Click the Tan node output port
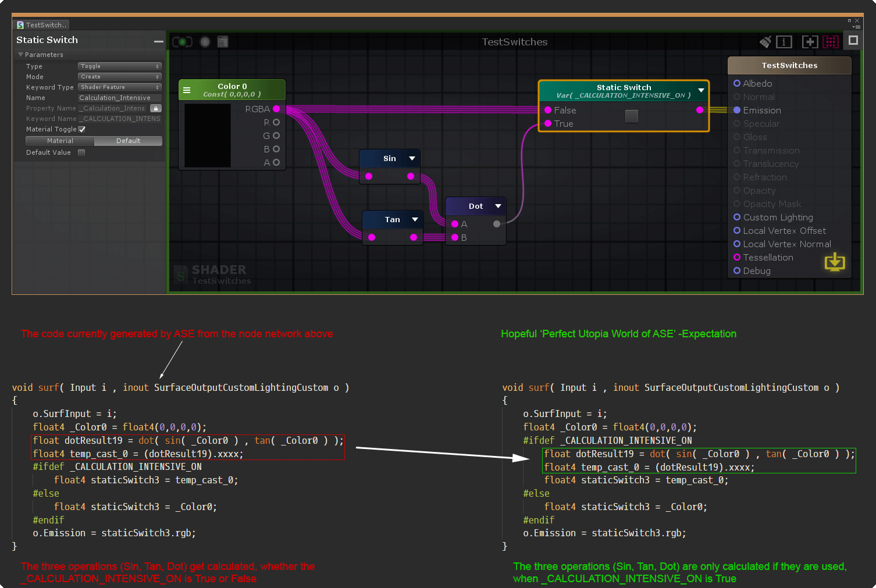The height and width of the screenshot is (588, 876). click(414, 237)
